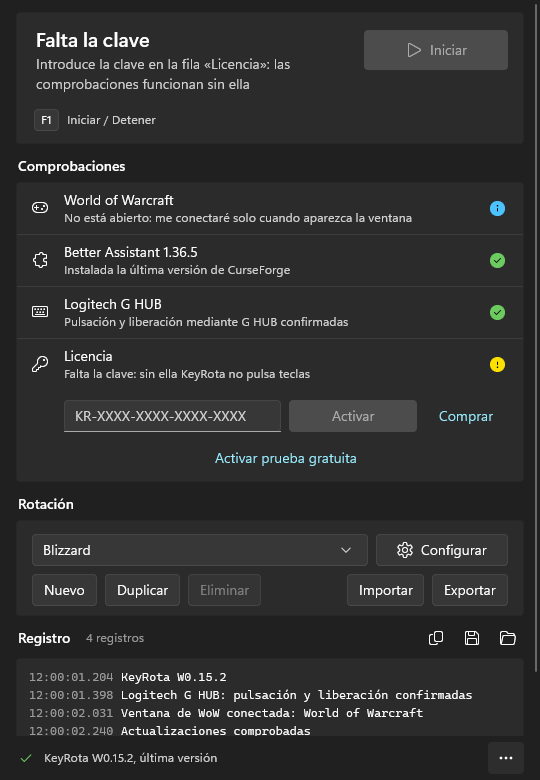Select the Logitech G HUB row title
The image size is (540, 780).
(113, 304)
